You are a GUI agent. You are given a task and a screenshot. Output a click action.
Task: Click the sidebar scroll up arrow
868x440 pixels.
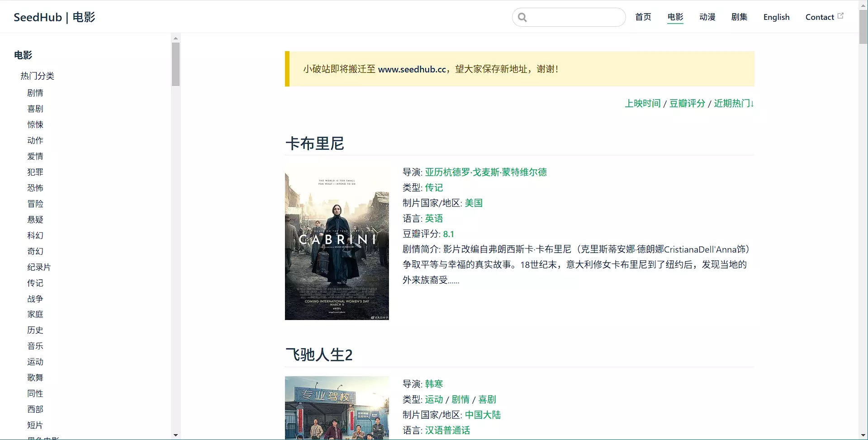coord(175,38)
